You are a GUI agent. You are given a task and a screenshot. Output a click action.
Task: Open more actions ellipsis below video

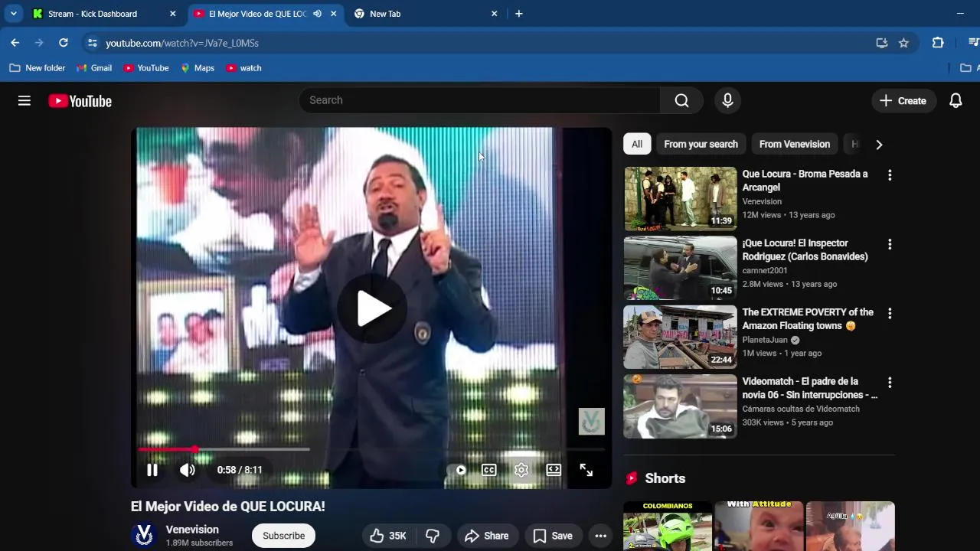pos(601,536)
